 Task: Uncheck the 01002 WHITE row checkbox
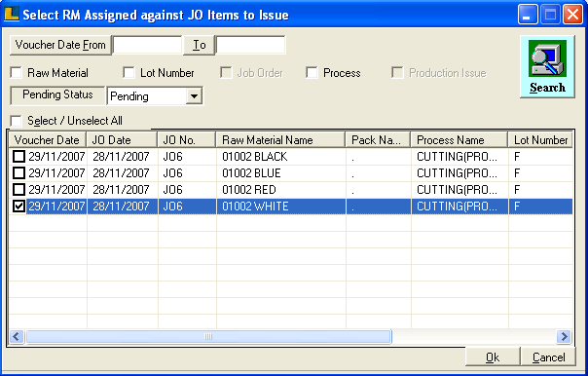click(18, 206)
